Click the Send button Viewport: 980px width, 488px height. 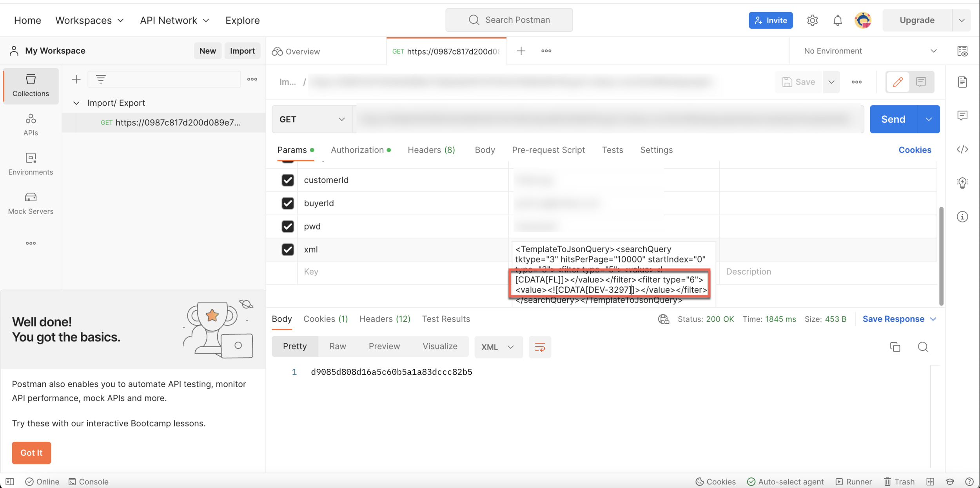[893, 119]
